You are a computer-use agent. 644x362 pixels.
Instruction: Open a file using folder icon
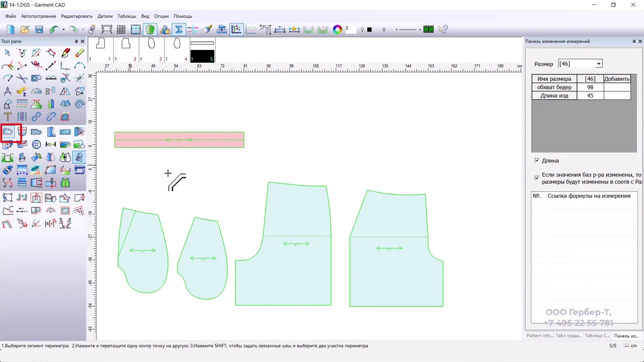coord(25,29)
